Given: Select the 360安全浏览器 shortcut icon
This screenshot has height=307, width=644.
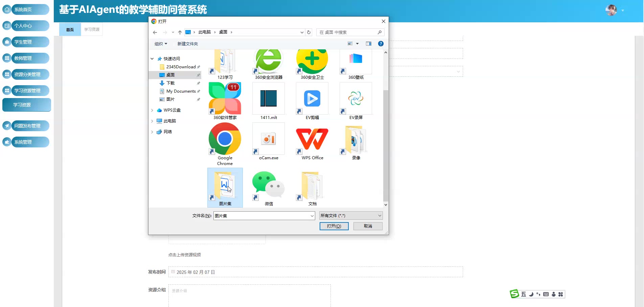Looking at the screenshot, I should coord(269,64).
